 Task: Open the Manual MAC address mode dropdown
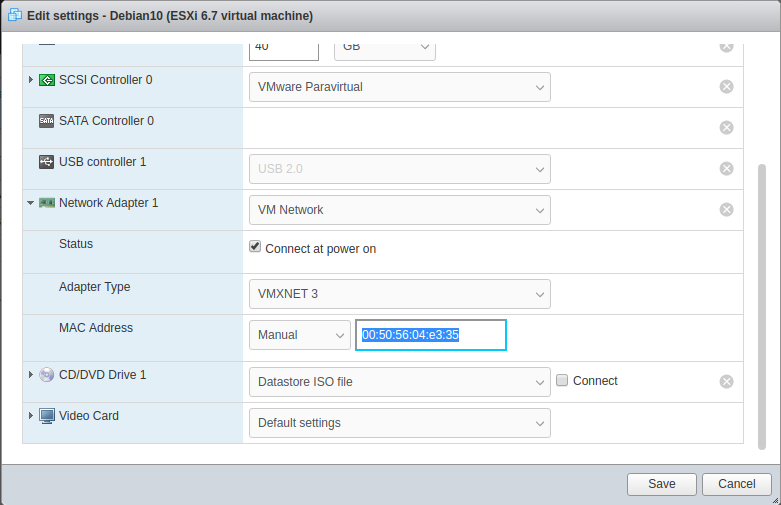(299, 335)
